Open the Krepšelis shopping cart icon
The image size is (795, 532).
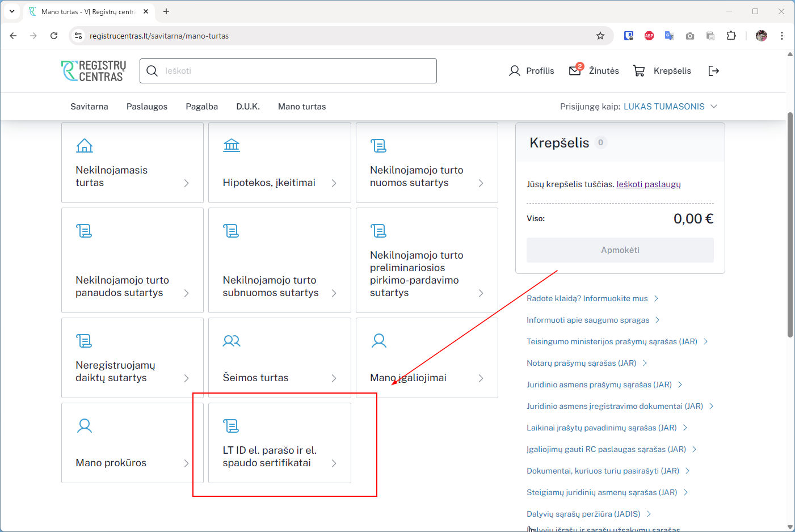point(639,71)
